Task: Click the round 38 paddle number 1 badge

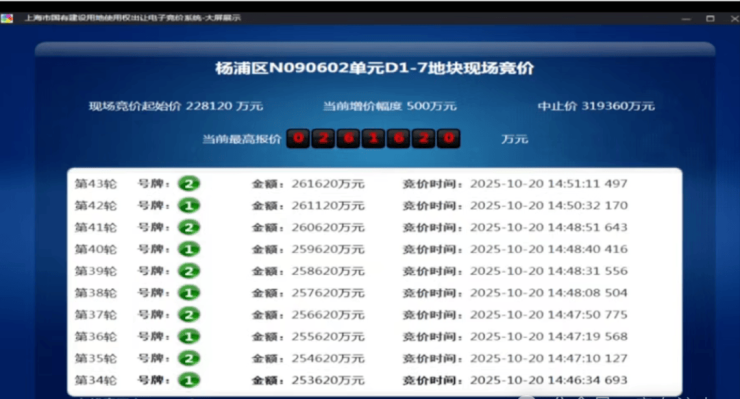Action: coord(189,293)
